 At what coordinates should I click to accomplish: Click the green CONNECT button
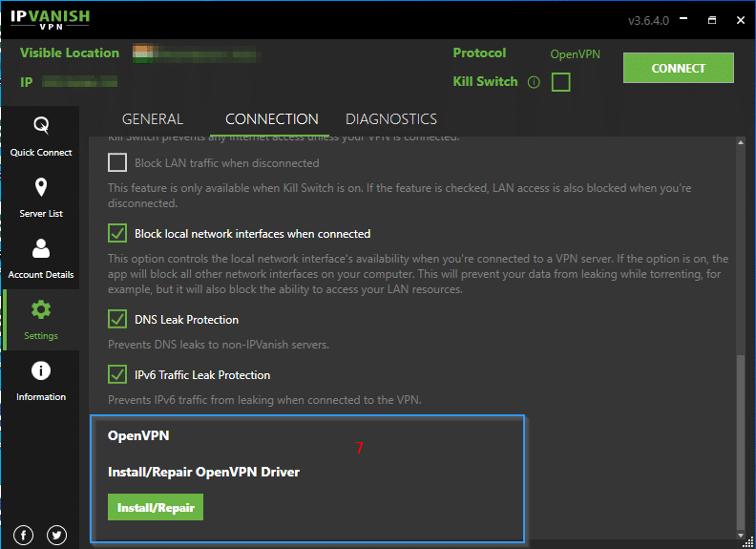click(x=679, y=68)
